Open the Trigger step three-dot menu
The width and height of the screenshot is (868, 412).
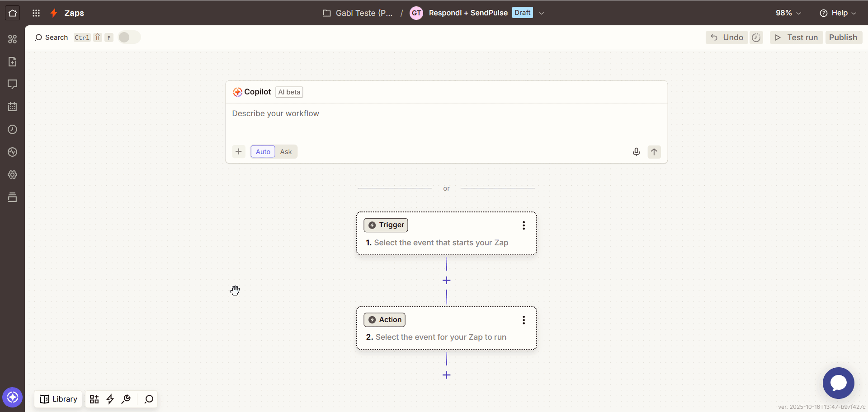524,225
